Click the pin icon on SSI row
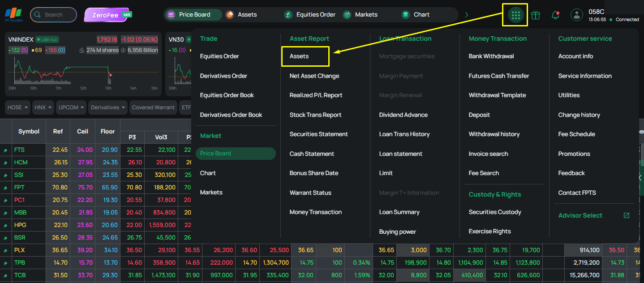The width and height of the screenshot is (644, 283). [6, 175]
